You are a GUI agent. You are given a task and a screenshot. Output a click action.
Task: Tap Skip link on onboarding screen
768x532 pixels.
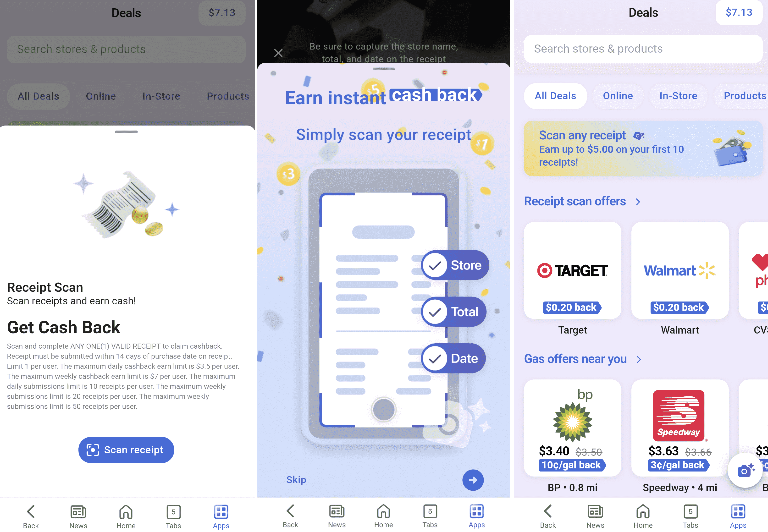click(296, 479)
